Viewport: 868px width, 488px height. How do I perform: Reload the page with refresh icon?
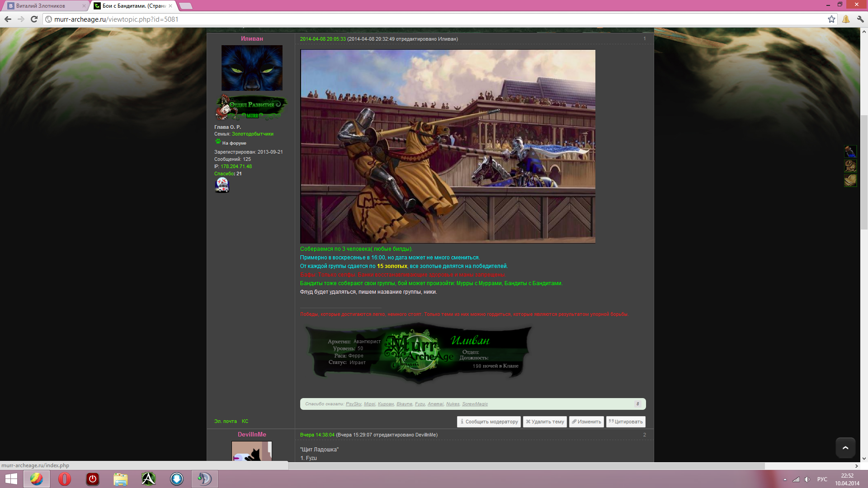[x=34, y=19]
